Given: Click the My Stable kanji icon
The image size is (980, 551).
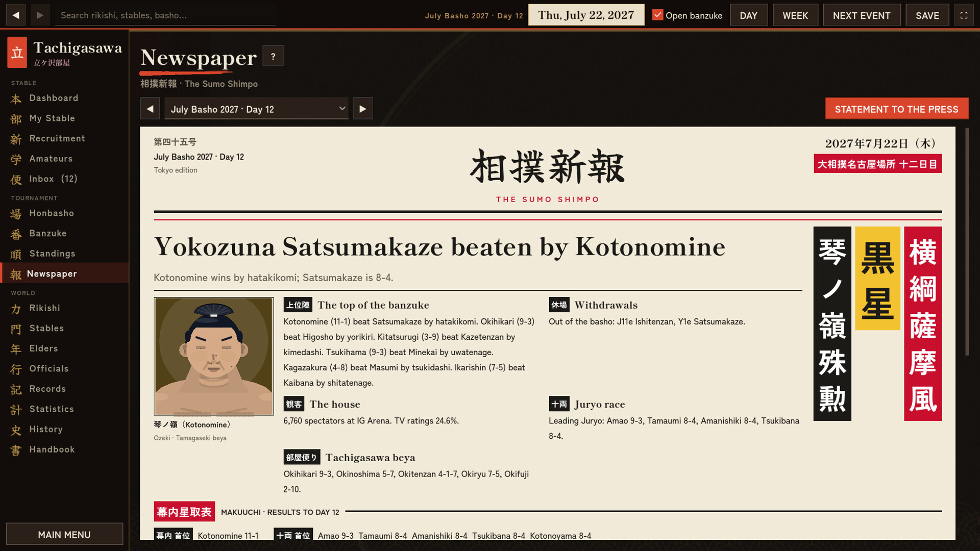Looking at the screenshot, I should 16,119.
